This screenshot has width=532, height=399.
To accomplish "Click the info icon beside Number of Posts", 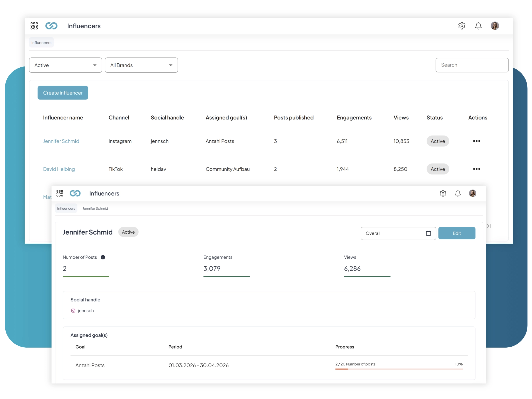I will click(103, 257).
